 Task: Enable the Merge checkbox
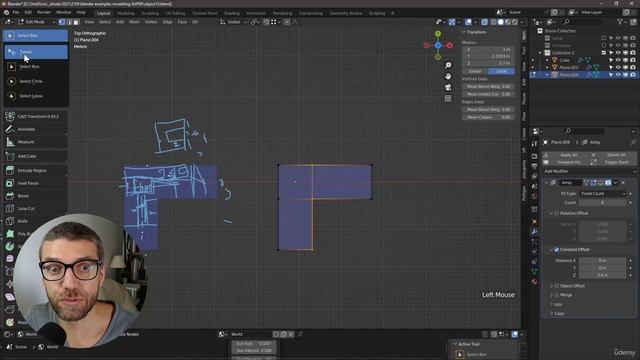pos(557,295)
